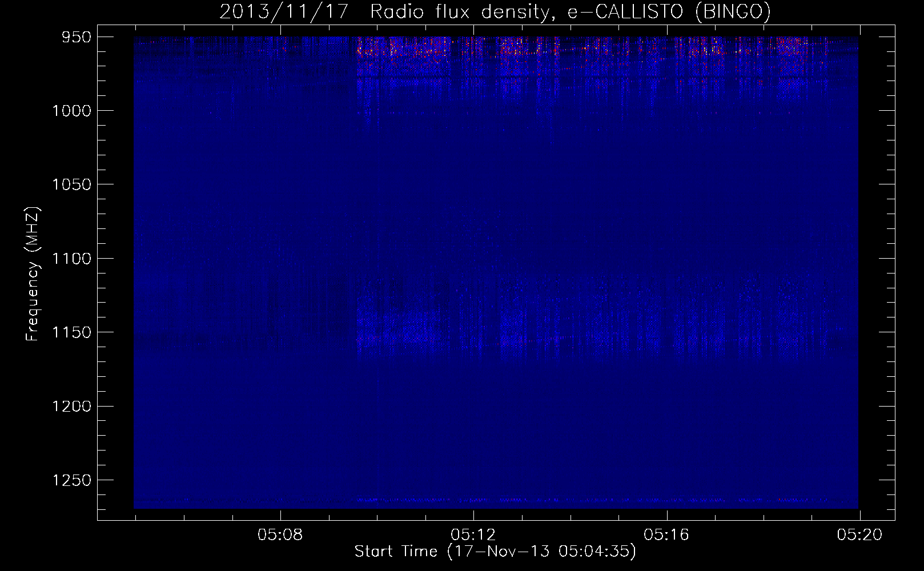Click the 05:20 time axis label
This screenshot has width=924, height=571.
tap(859, 534)
